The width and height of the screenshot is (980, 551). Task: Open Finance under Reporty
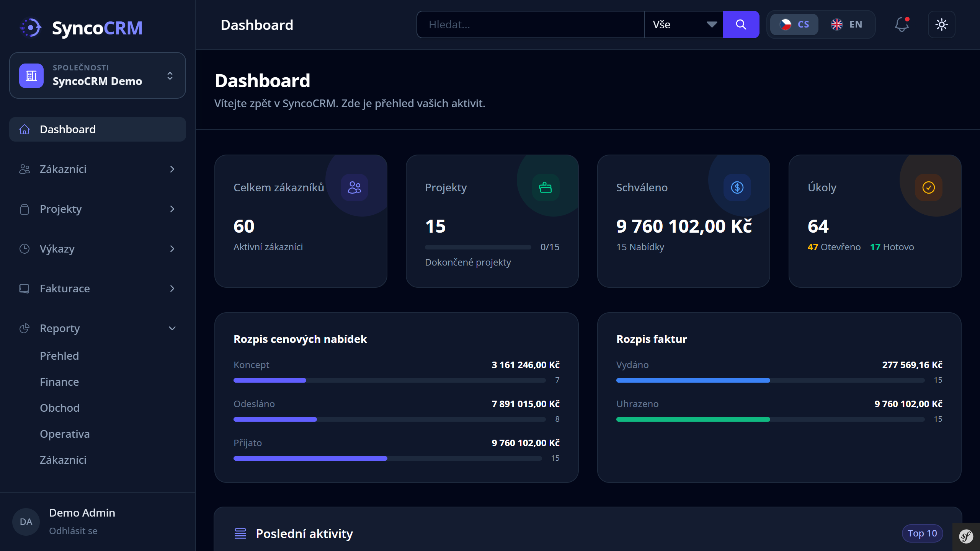coord(59,382)
